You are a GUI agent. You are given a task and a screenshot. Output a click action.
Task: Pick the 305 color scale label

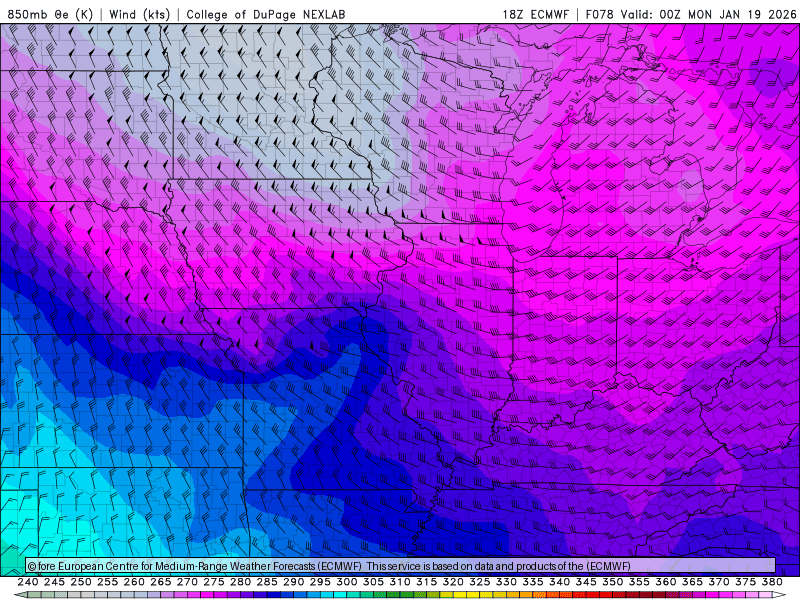(373, 582)
